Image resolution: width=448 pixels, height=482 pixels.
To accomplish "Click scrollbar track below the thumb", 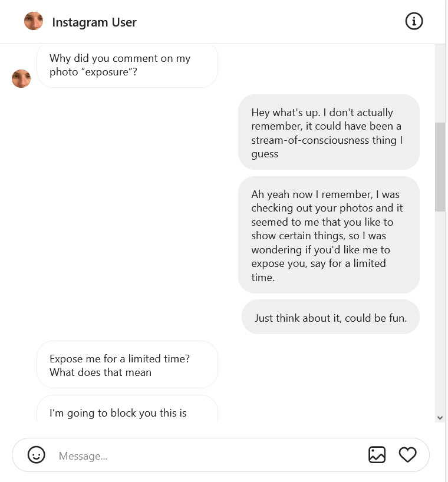I will pyautogui.click(x=440, y=312).
